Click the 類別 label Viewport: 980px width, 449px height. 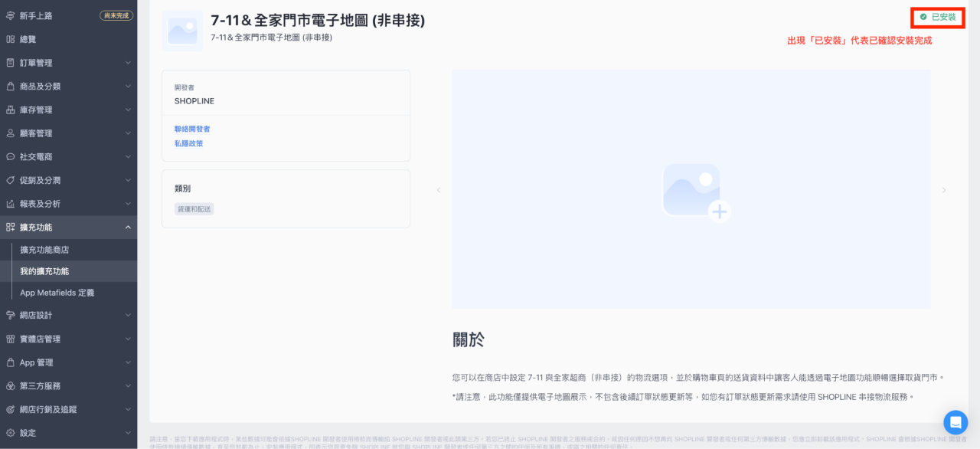182,188
